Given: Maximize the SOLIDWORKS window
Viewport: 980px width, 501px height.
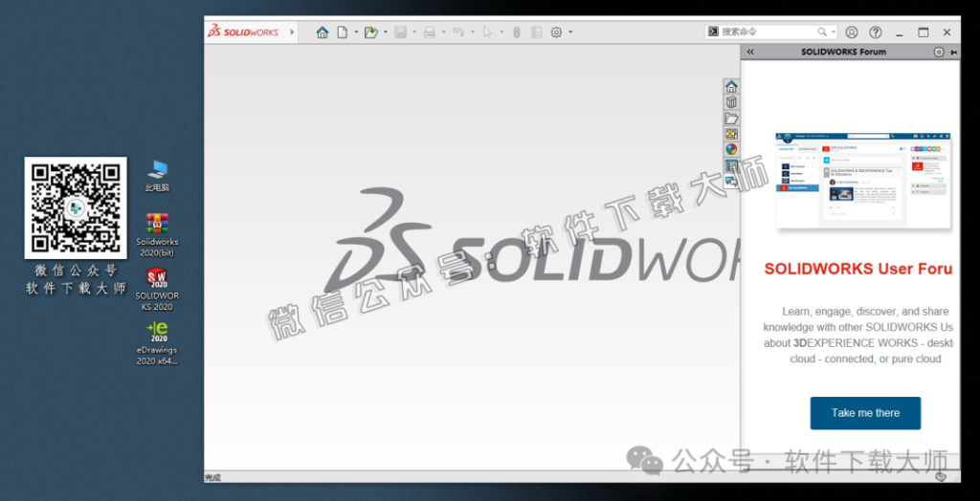Looking at the screenshot, I should coord(924,33).
